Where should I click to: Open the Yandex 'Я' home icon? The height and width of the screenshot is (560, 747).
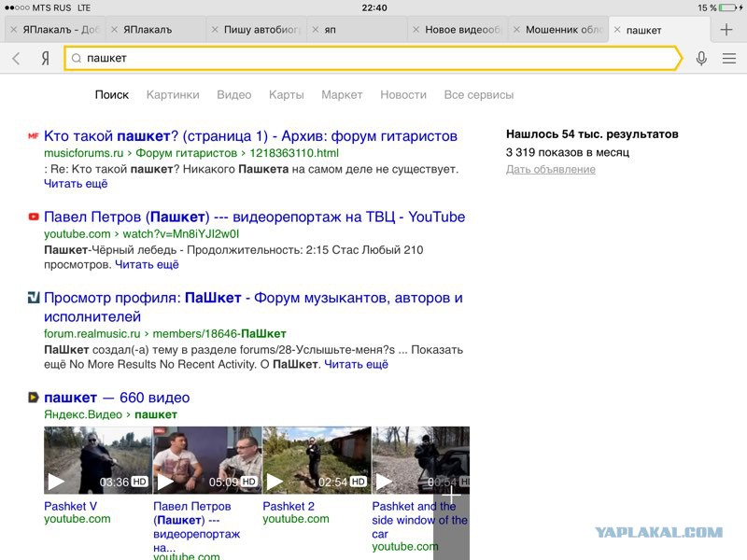coord(45,58)
